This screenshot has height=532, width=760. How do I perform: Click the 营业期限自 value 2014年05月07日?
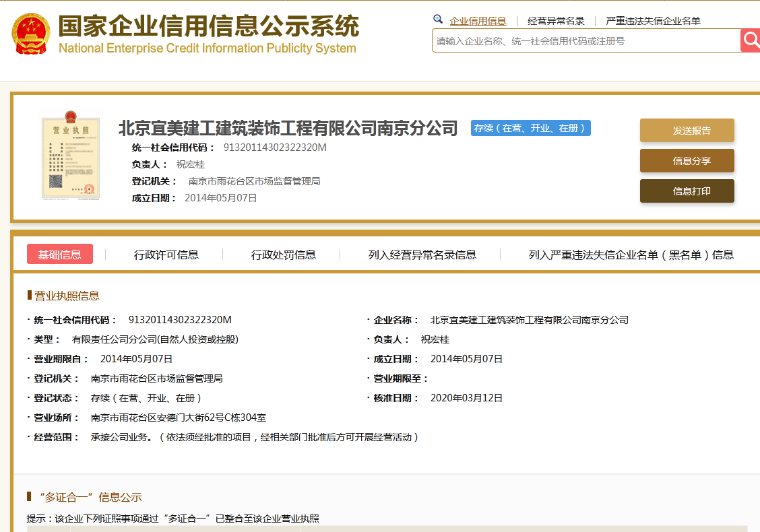136,359
